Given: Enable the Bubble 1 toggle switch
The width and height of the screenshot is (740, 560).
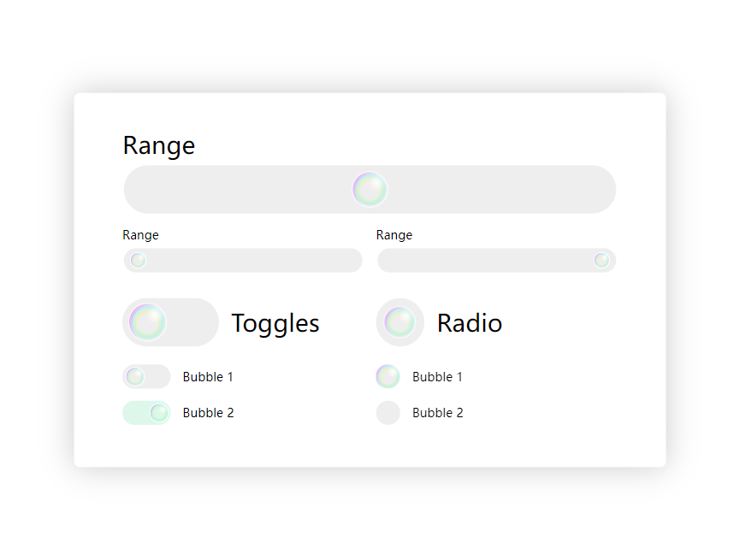Looking at the screenshot, I should point(146,377).
